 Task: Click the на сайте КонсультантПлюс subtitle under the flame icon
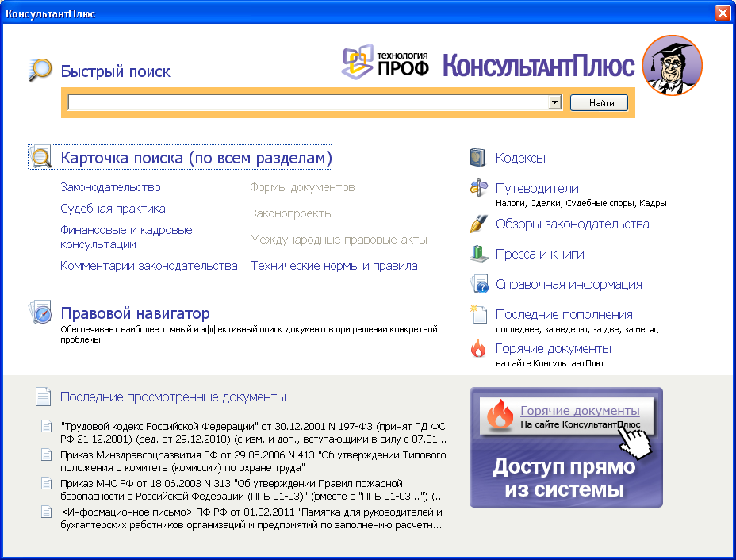coord(551,363)
